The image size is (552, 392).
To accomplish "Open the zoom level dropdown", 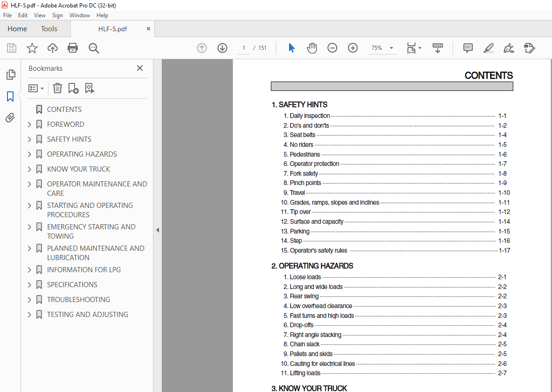I will click(391, 48).
